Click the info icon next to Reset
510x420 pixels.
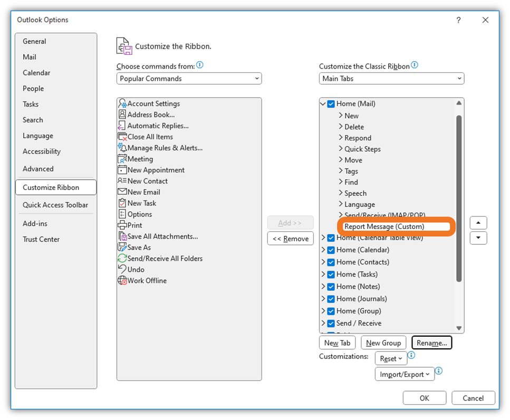click(x=411, y=355)
